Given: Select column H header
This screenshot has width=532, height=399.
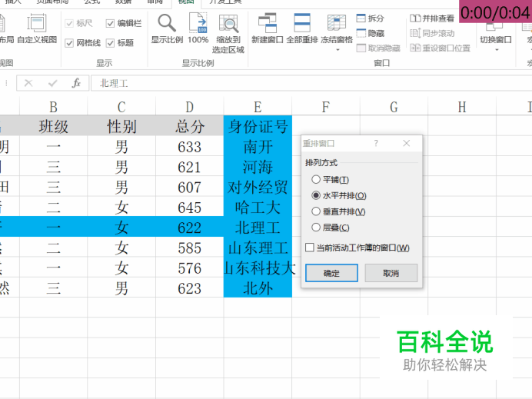Looking at the screenshot, I should (x=462, y=107).
